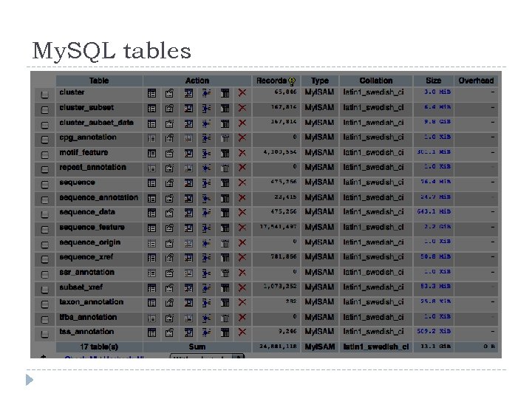Click the Type column header
532x399 pixels.
click(x=320, y=81)
